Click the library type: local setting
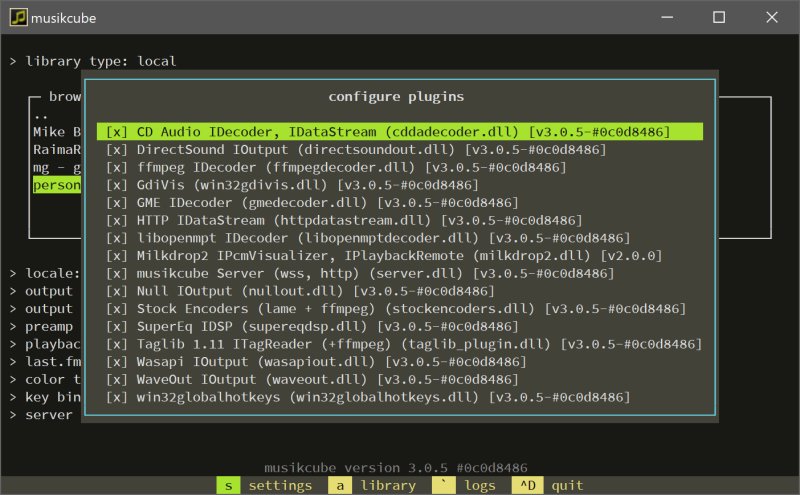800x495 pixels. [x=93, y=61]
